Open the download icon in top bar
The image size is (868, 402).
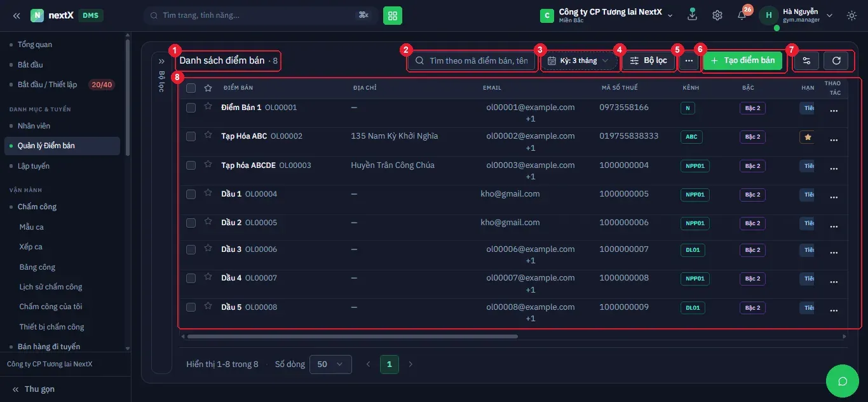pos(693,15)
